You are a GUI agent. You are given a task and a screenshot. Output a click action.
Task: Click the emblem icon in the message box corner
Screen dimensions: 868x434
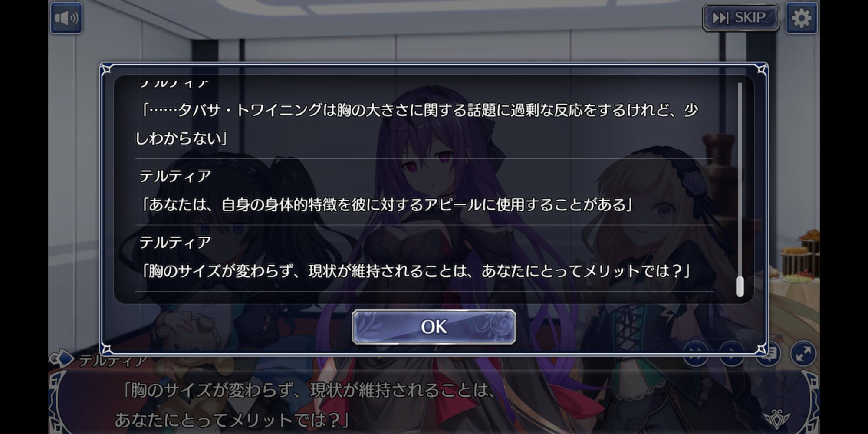(776, 418)
